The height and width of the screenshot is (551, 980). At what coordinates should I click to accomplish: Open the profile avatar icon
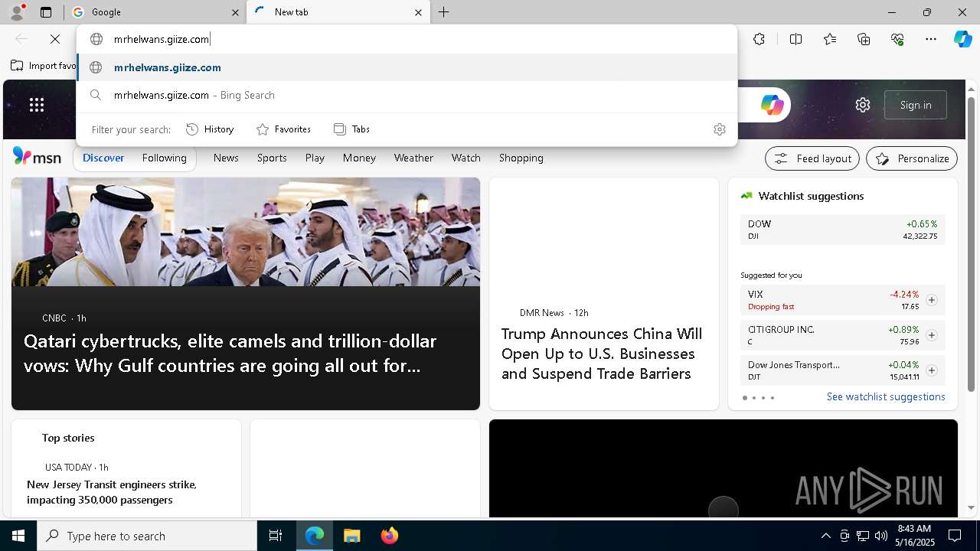[x=16, y=11]
